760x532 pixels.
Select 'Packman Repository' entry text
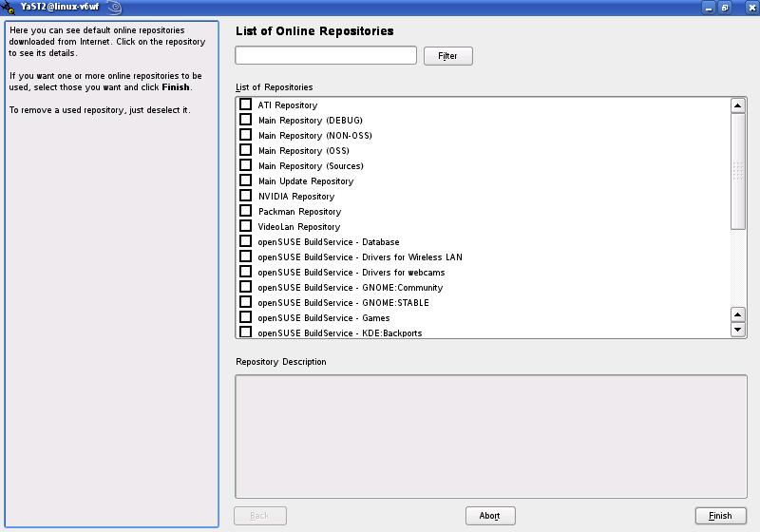pyautogui.click(x=299, y=212)
